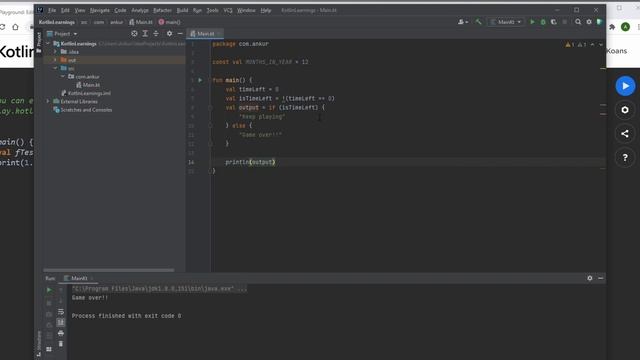Screen dimensions: 640x360
Task: Select the MainKt tab in Run panel
Action: (78, 278)
